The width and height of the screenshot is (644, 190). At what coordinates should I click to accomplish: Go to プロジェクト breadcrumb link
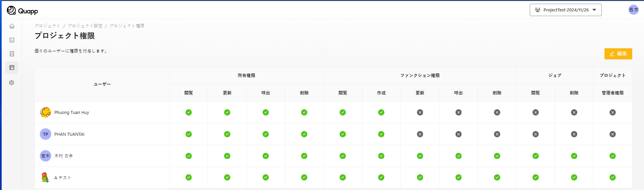coord(47,26)
